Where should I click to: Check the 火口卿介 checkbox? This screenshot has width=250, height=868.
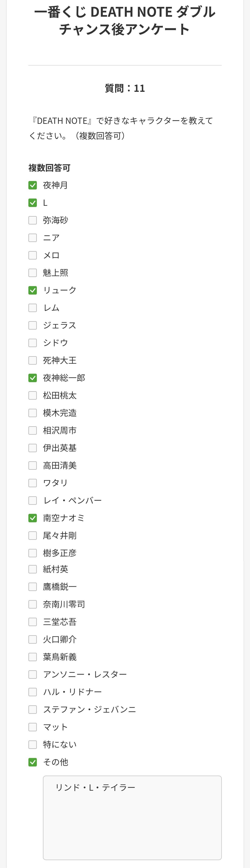click(33, 639)
